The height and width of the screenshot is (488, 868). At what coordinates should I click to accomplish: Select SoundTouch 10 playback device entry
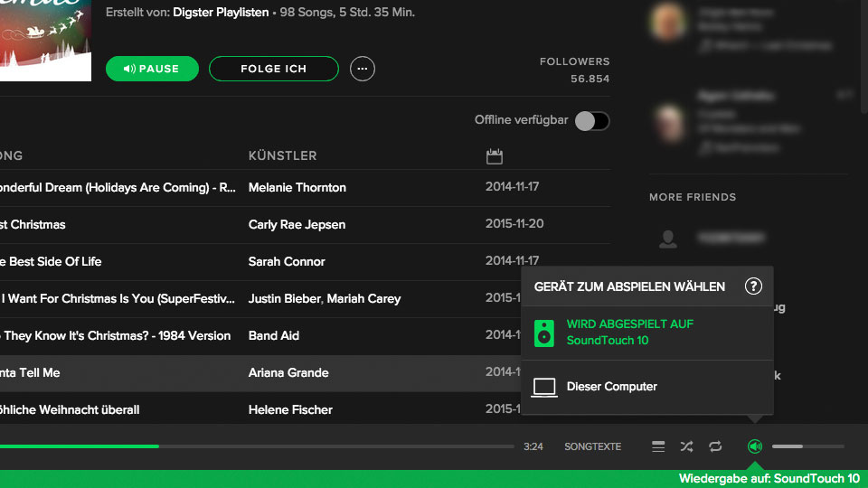pyautogui.click(x=629, y=333)
